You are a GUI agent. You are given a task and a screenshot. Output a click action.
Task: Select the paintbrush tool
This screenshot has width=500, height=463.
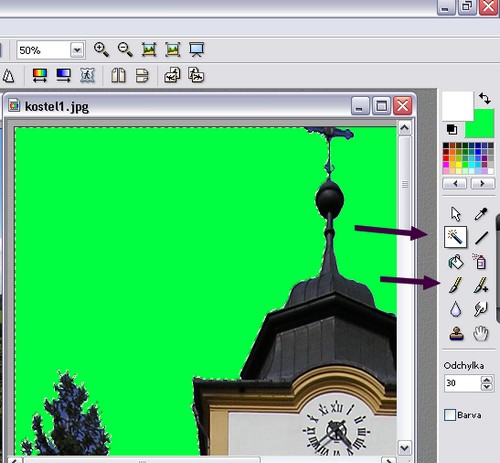pyautogui.click(x=455, y=285)
